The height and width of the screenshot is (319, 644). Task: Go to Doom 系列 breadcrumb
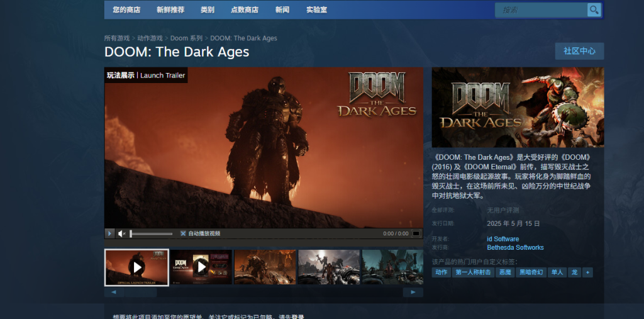pyautogui.click(x=186, y=38)
